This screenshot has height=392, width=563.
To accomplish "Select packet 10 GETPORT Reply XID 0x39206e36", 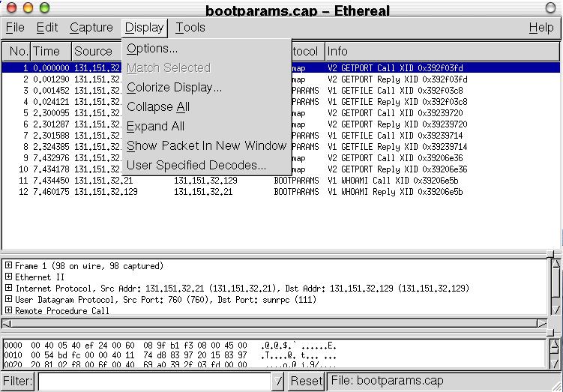I will (281, 169).
